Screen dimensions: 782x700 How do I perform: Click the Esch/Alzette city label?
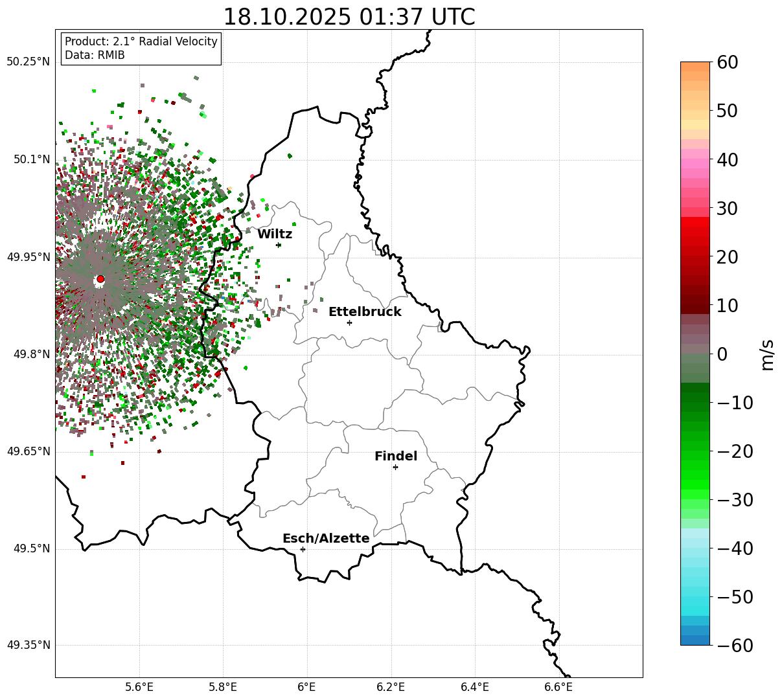(326, 538)
